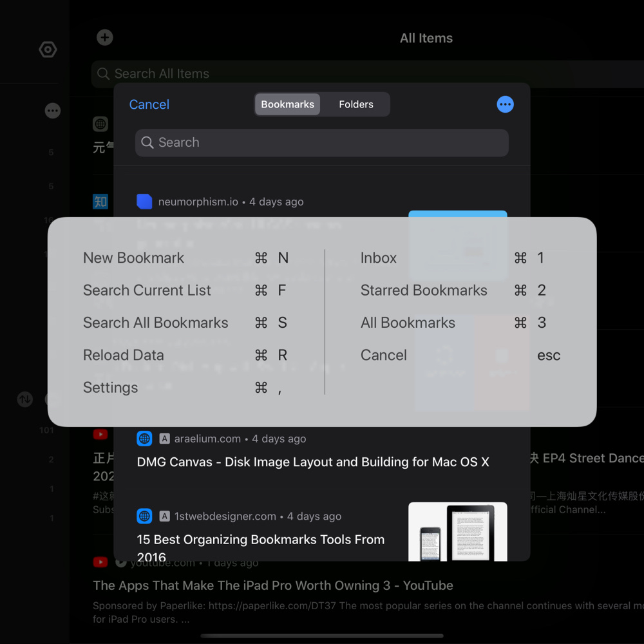Viewport: 644px width, 644px height.
Task: Choose Starred Bookmarks shortcut entry
Action: pyautogui.click(x=424, y=290)
